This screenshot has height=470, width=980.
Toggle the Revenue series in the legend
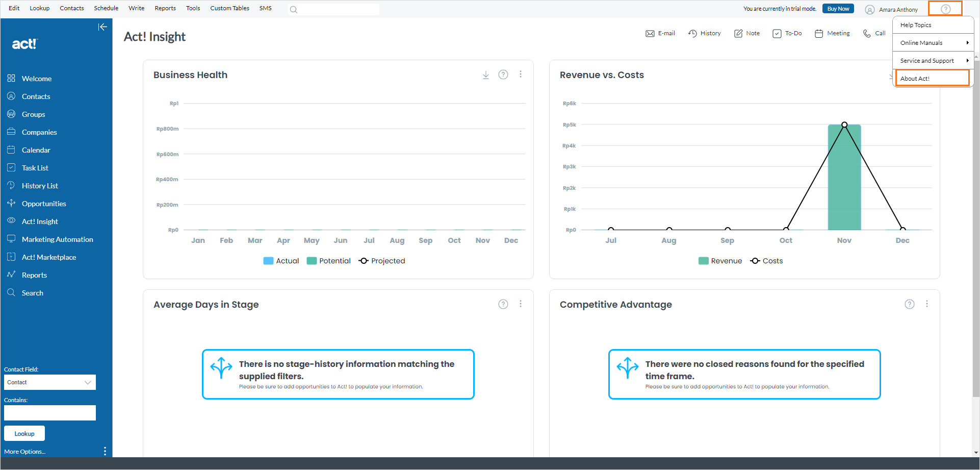click(720, 261)
